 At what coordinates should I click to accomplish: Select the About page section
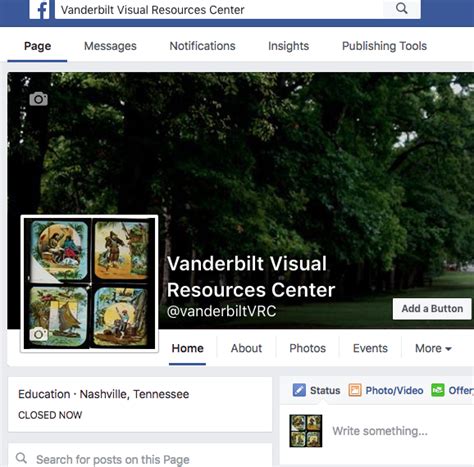246,348
